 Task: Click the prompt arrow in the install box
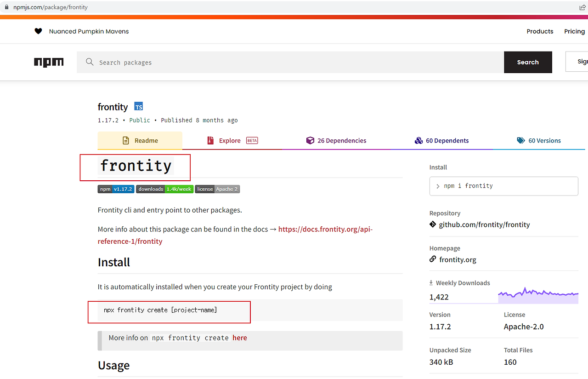click(438, 186)
